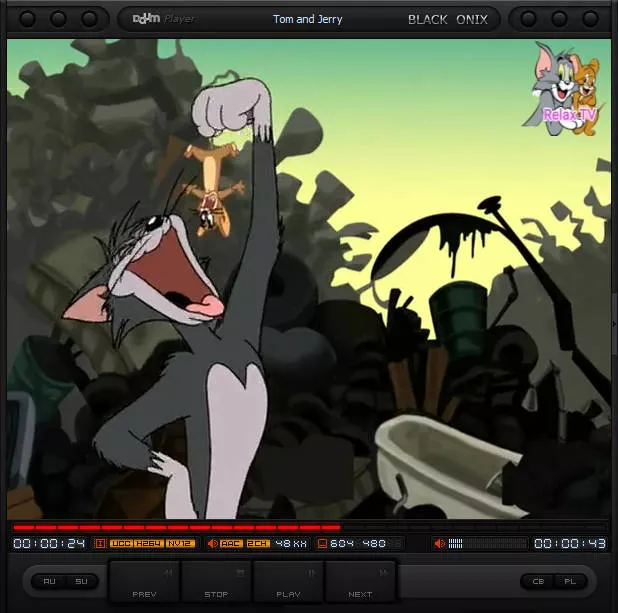Click the middle round button left of the Daum logo
The width and height of the screenshot is (618, 613).
point(58,19)
